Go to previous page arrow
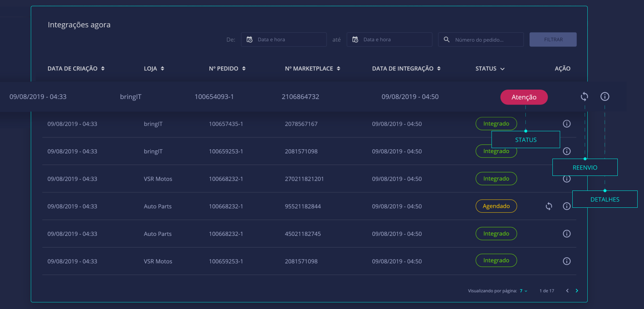Viewport: 644px width, 309px height. 567,291
